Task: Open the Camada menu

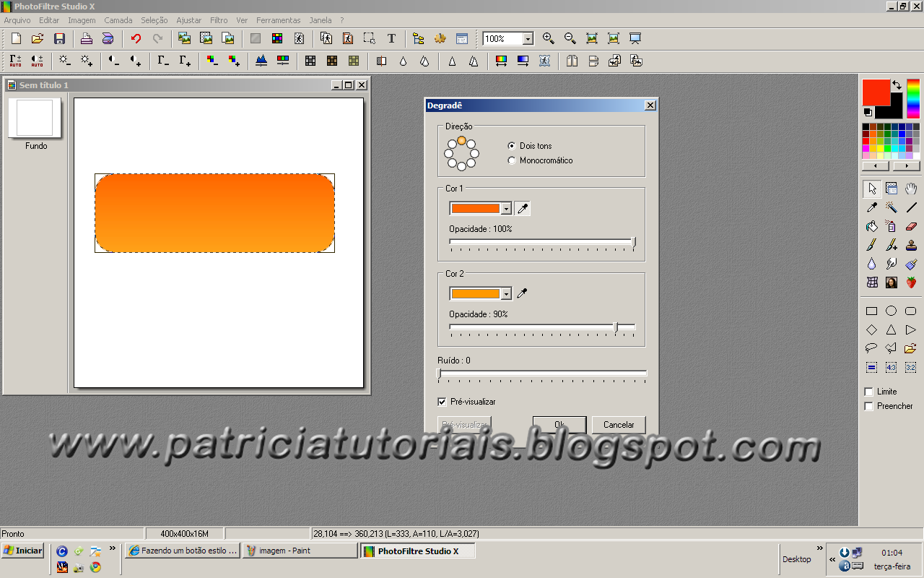Action: (118, 20)
